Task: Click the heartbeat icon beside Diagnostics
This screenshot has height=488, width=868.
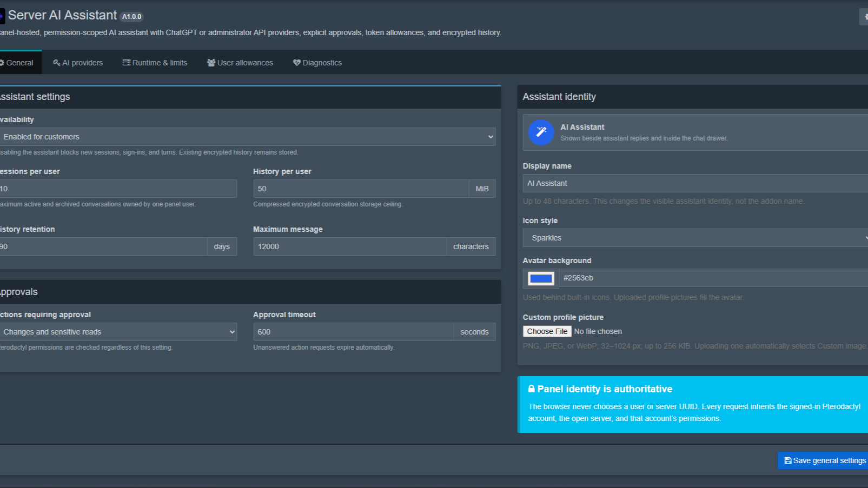Action: (297, 63)
